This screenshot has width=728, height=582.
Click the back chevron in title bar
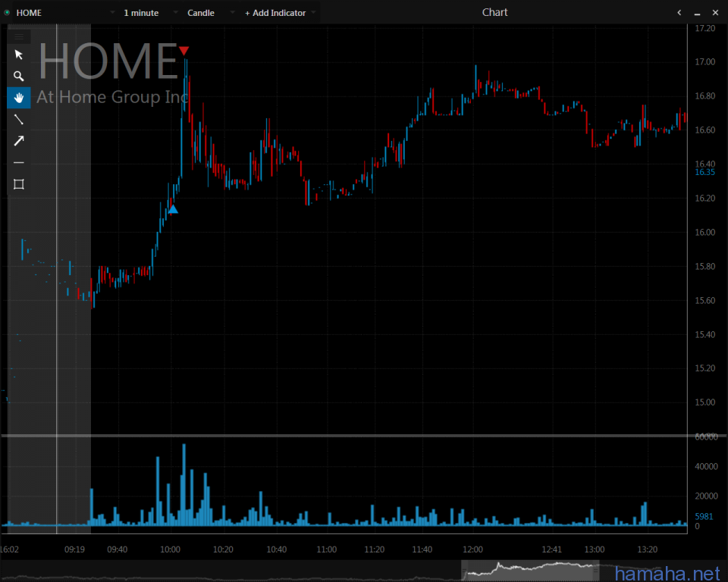pyautogui.click(x=679, y=13)
